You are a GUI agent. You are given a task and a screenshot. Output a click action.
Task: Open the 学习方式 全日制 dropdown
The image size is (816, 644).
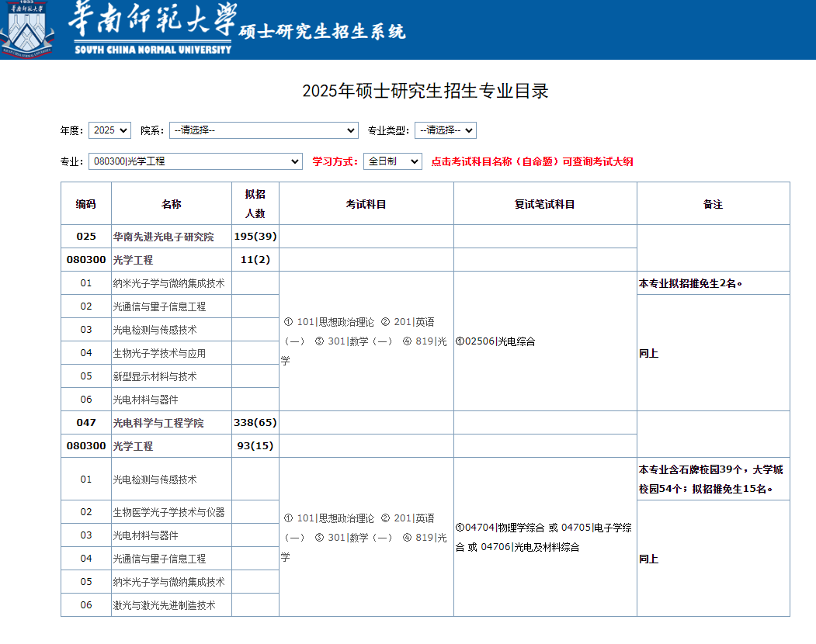[x=393, y=161]
